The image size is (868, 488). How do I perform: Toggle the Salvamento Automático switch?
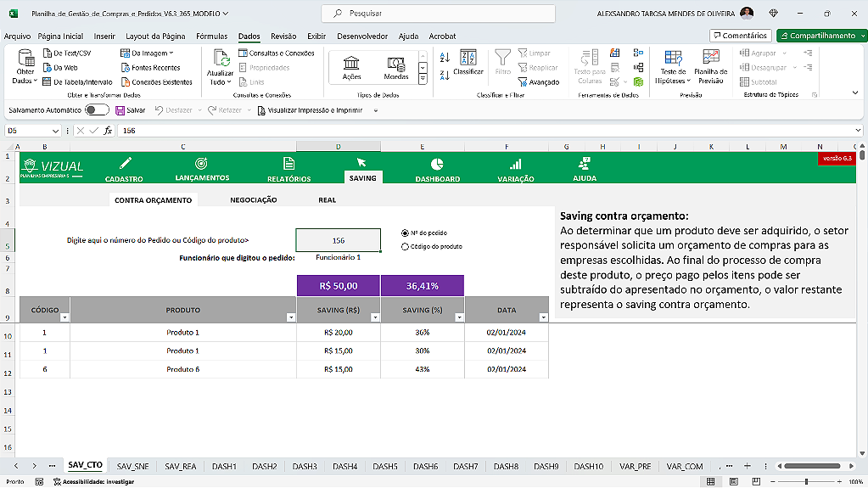click(97, 110)
